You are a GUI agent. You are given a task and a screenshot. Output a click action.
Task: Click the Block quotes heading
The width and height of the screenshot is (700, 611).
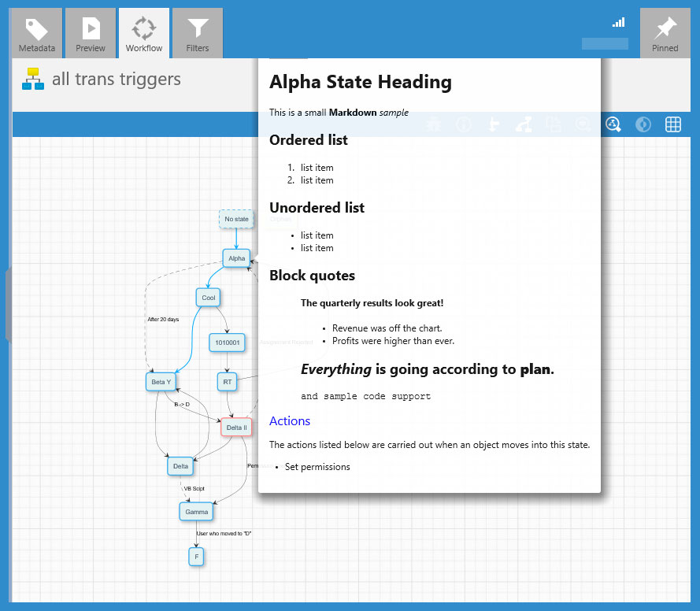point(312,276)
